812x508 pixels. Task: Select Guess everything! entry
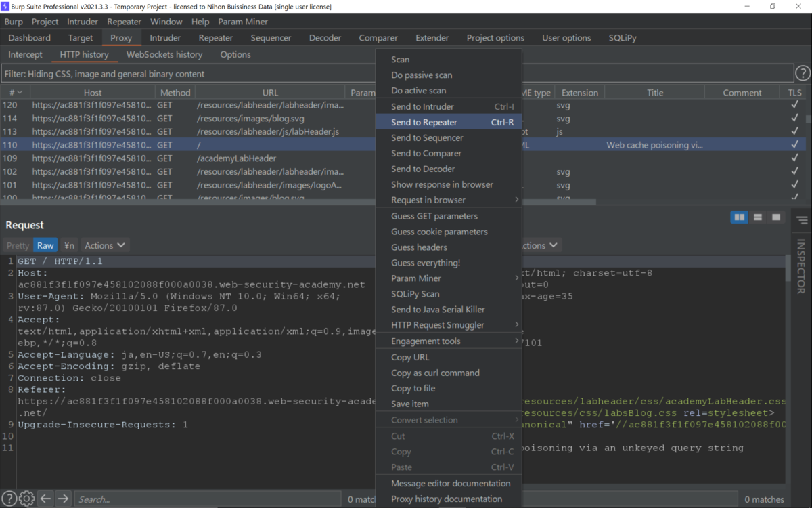pyautogui.click(x=449, y=263)
